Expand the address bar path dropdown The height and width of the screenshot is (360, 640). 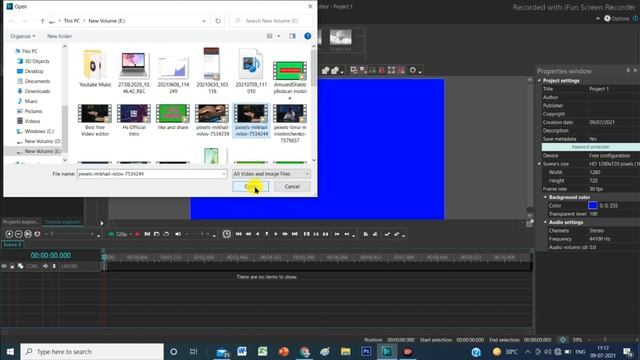[204, 21]
